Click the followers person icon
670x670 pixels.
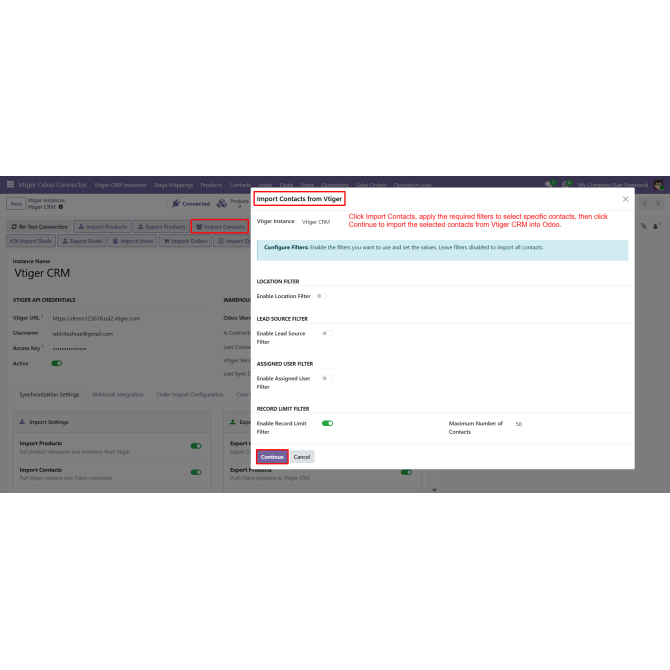click(656, 226)
